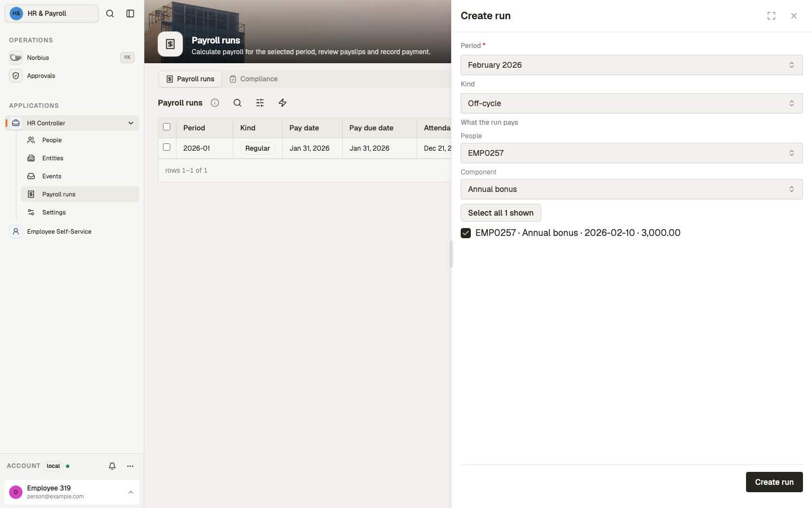Toggle the select-all rows checkbox
The image size is (812, 508).
pos(166,127)
